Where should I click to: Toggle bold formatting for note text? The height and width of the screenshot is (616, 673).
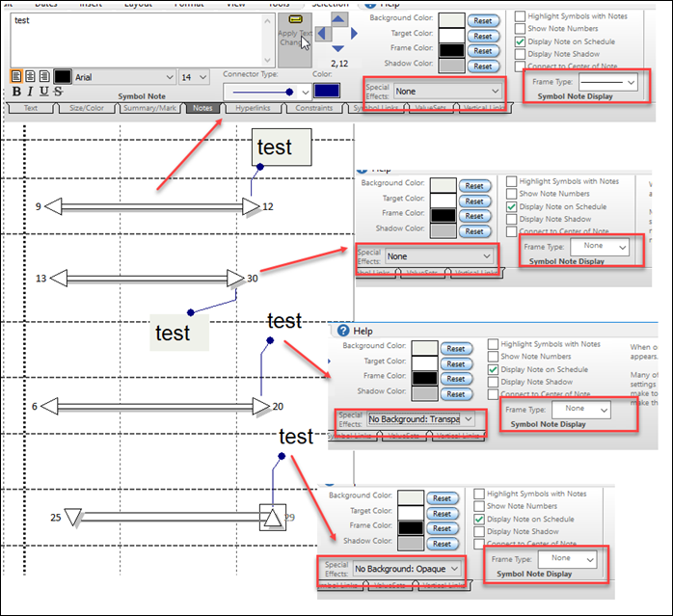coord(17,92)
